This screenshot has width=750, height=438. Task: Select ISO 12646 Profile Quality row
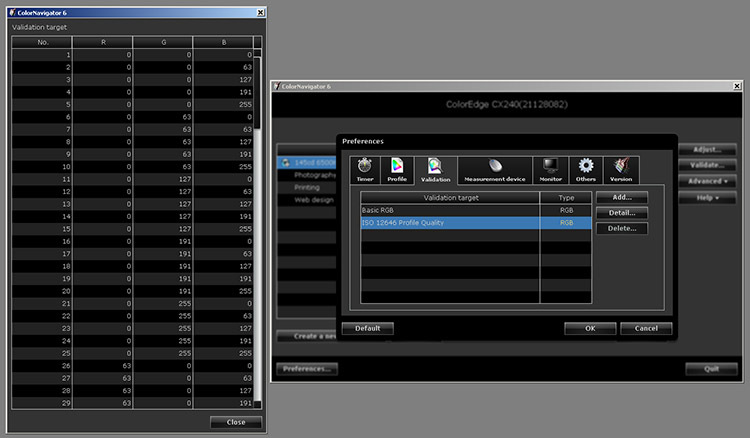pyautogui.click(x=476, y=223)
